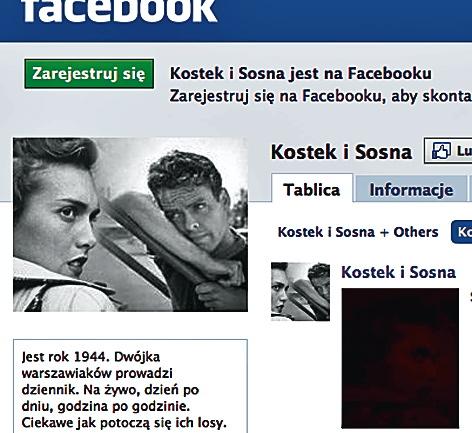Click the Kostek i Sosna page title
The image size is (472, 433).
pyautogui.click(x=341, y=152)
